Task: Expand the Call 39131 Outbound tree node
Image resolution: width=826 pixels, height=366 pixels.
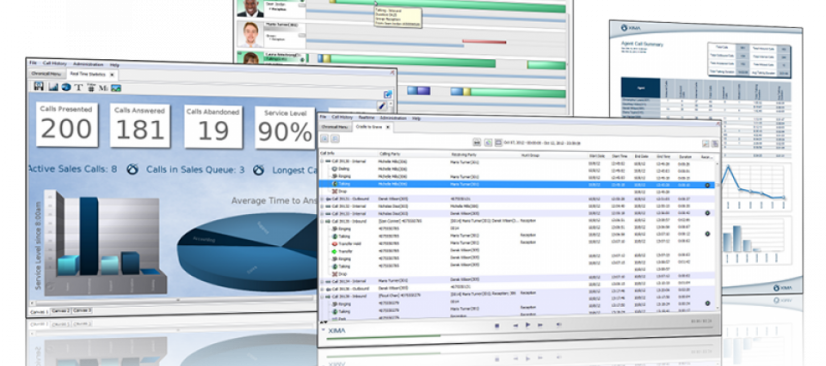Action: pos(322,199)
